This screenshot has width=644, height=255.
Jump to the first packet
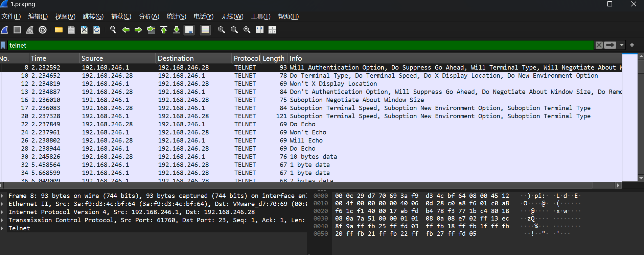point(164,30)
